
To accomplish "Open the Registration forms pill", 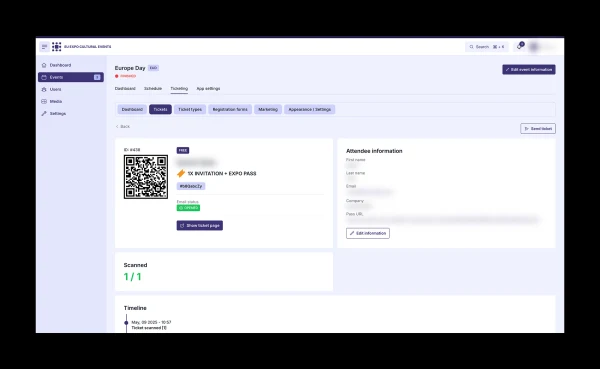I will (230, 109).
